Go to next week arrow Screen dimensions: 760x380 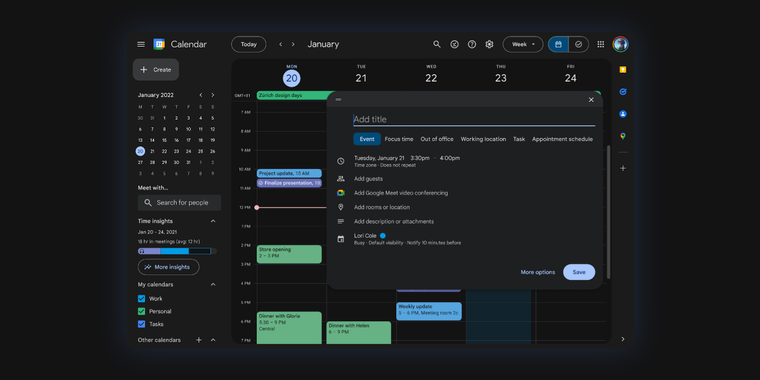pyautogui.click(x=293, y=44)
